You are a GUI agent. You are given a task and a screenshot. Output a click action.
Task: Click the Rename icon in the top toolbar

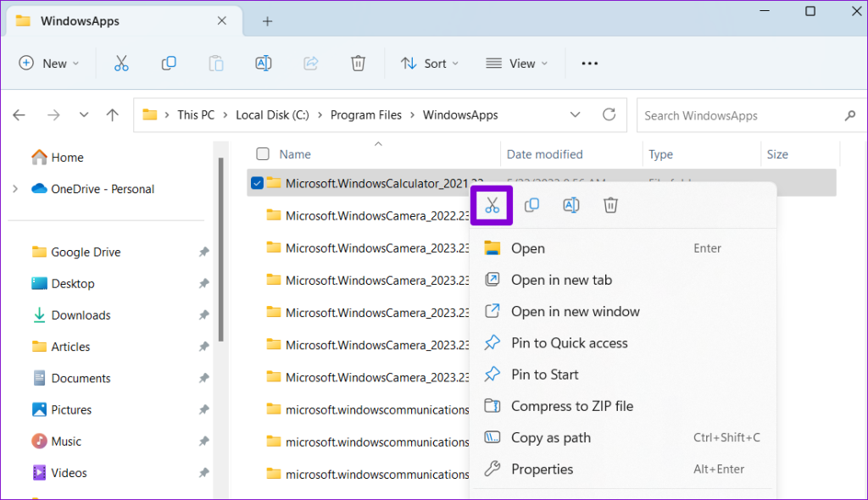264,63
